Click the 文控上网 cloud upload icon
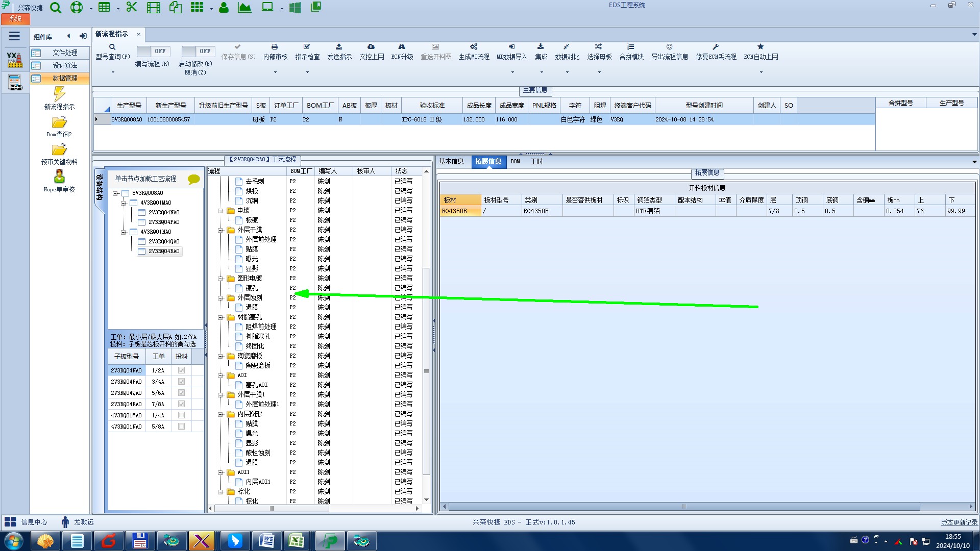Image resolution: width=980 pixels, height=551 pixels. pos(371,47)
